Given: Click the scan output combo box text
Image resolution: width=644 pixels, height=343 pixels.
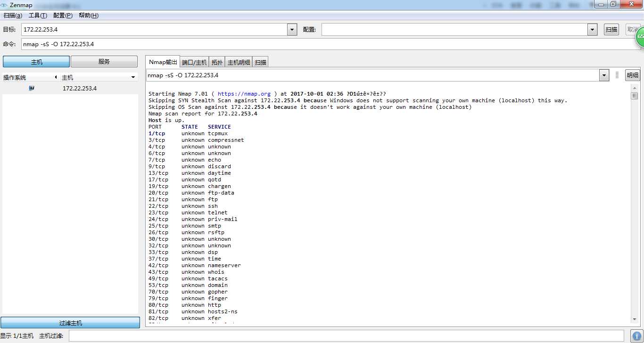Looking at the screenshot, I should [x=372, y=75].
